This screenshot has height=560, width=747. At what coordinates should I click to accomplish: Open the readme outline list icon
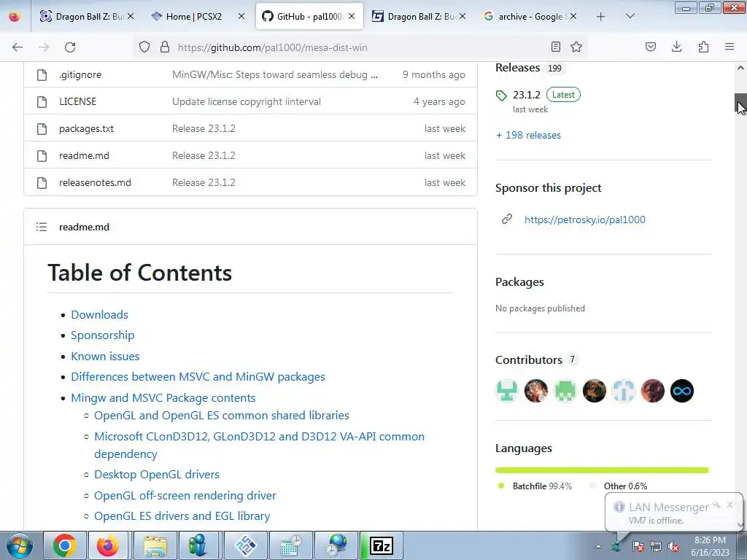pos(42,227)
